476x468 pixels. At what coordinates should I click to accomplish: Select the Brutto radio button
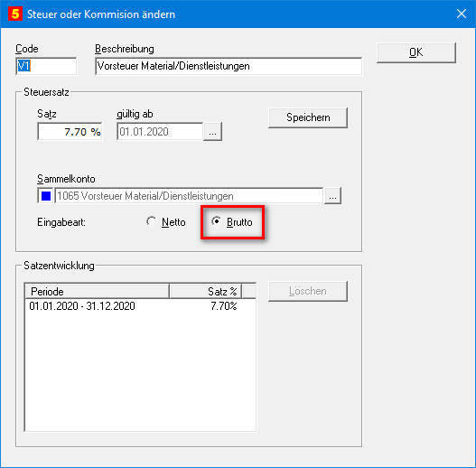(x=232, y=222)
